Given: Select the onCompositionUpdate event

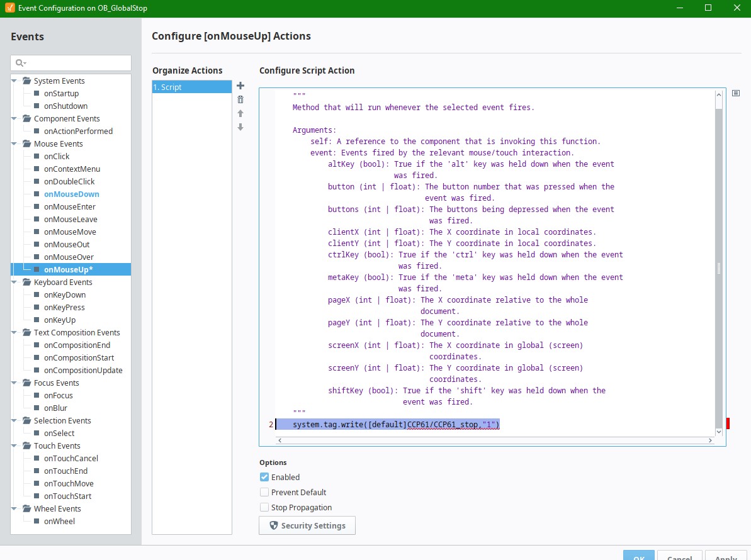Looking at the screenshot, I should (83, 370).
